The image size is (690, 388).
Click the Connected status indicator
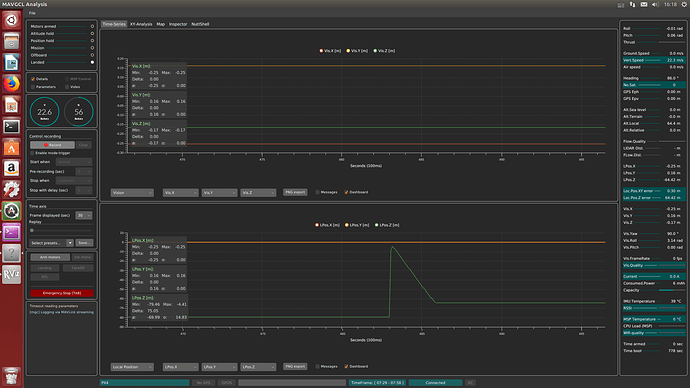pyautogui.click(x=435, y=383)
